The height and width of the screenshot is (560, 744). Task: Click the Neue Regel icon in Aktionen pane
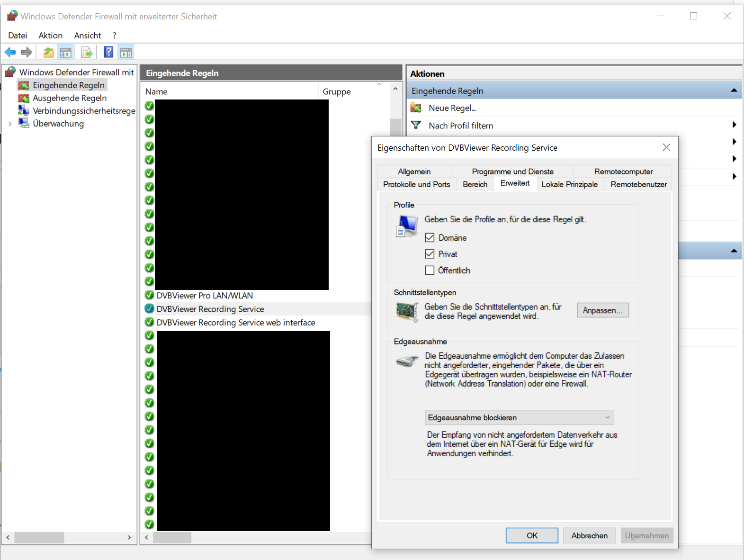[x=416, y=108]
